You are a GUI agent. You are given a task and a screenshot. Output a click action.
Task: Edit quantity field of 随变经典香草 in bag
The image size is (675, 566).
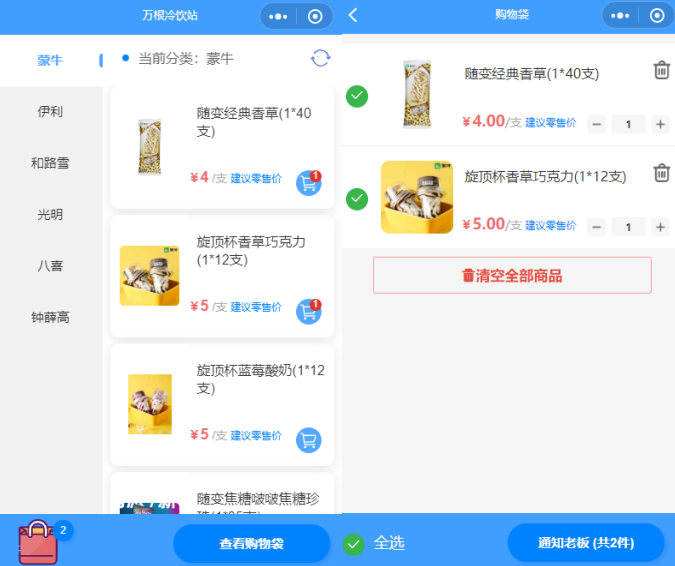(x=629, y=124)
